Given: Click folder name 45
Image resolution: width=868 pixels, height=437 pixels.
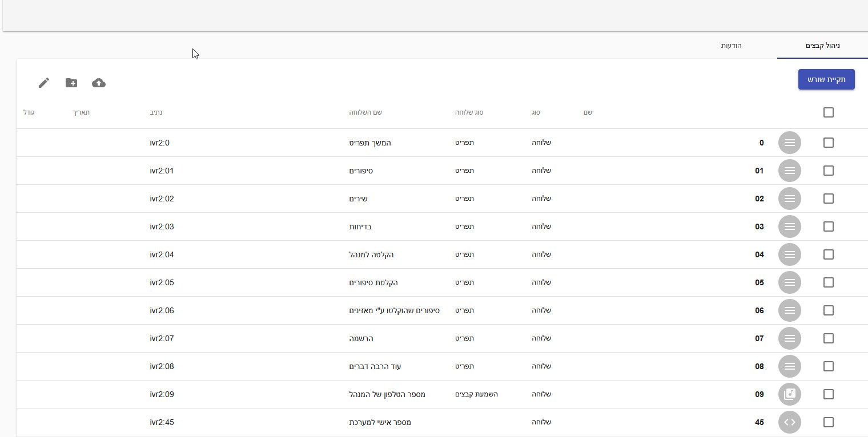Looking at the screenshot, I should pos(759,422).
